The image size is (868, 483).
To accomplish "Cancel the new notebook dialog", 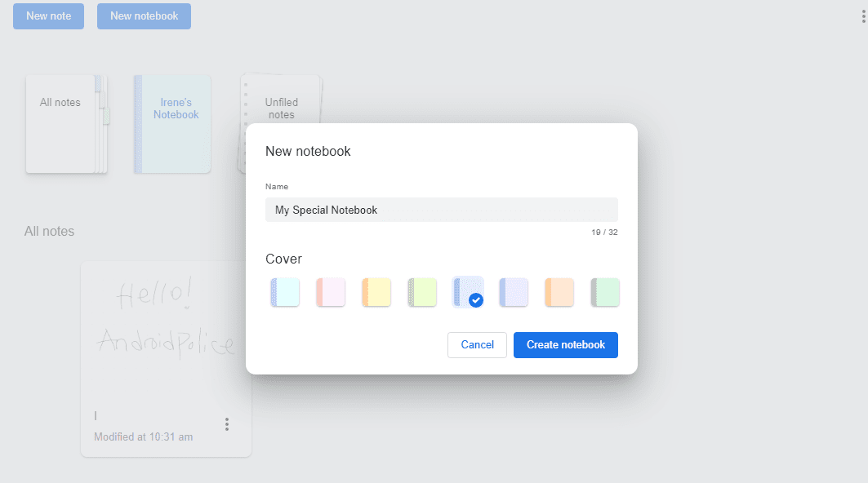I will [x=477, y=345].
